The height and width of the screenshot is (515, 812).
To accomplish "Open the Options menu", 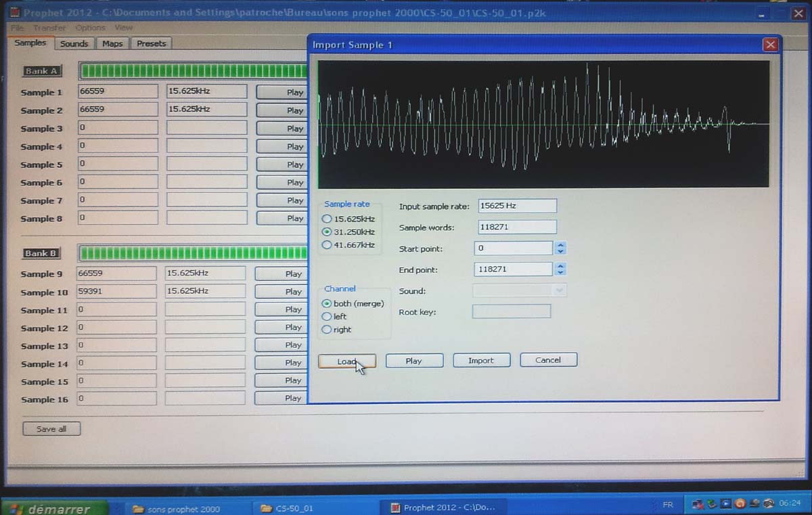I will pos(90,28).
